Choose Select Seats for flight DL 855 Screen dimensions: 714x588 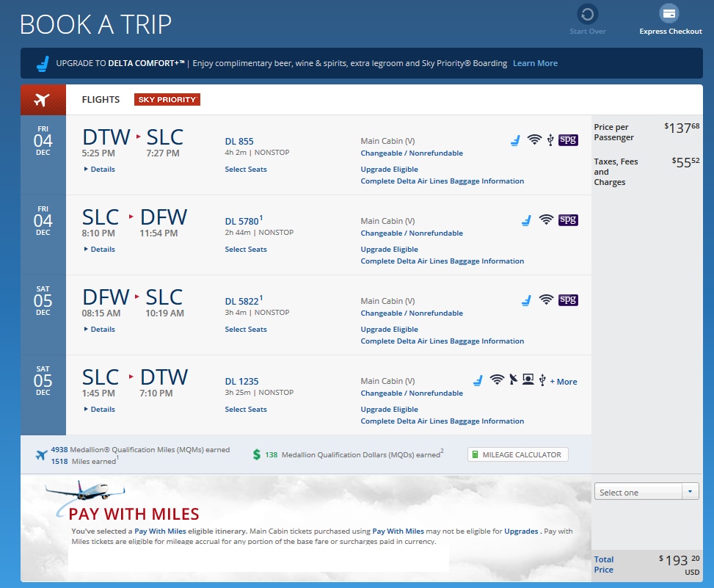(x=246, y=170)
